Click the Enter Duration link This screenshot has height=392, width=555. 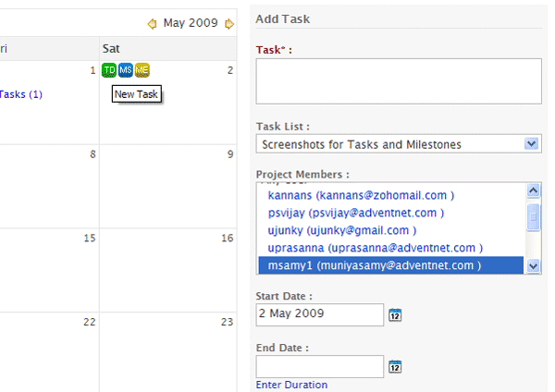point(291,385)
